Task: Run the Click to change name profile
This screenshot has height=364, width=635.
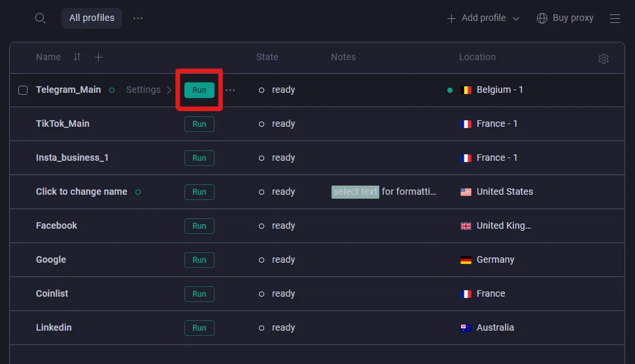Action: click(199, 192)
